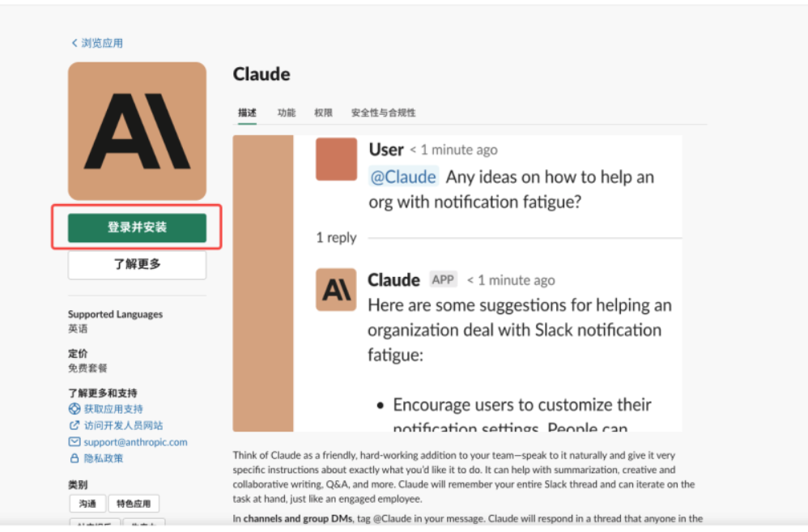The image size is (808, 532).
Task: Open the 访问开发人员网站 link
Action: pos(123,425)
